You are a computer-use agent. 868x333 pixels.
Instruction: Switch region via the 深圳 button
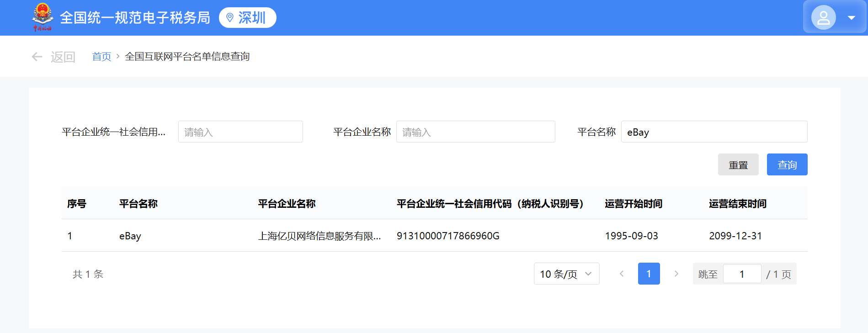pos(248,18)
